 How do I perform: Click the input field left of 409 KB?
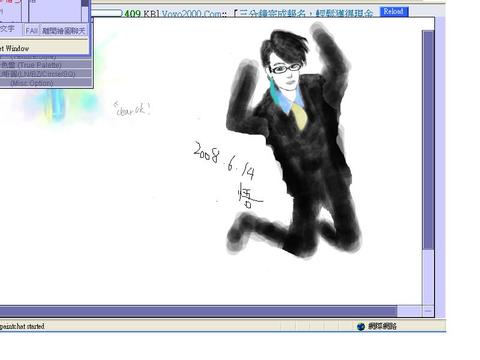[x=107, y=13]
